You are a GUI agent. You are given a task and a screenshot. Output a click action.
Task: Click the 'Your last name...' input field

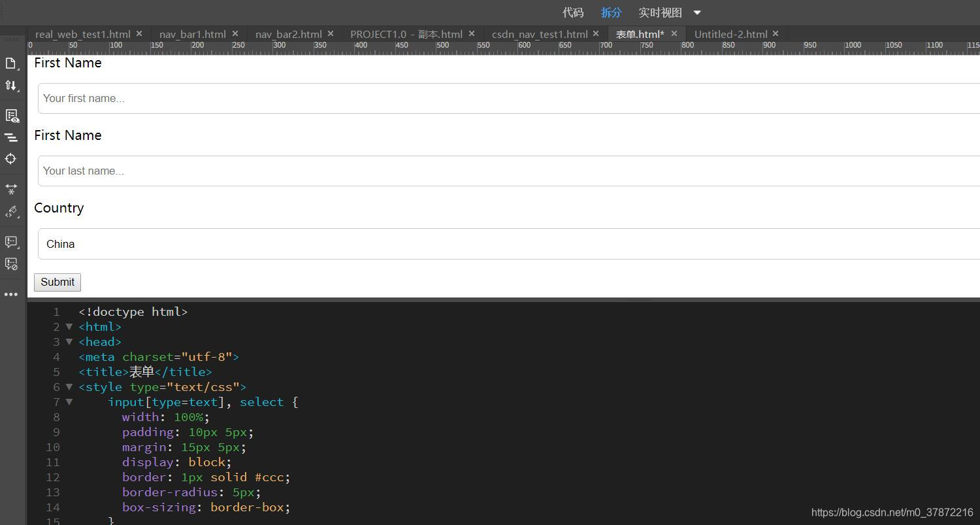point(509,171)
